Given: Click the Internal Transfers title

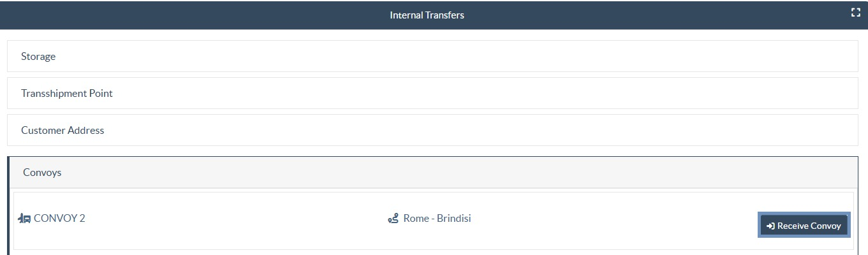Looking at the screenshot, I should [427, 15].
